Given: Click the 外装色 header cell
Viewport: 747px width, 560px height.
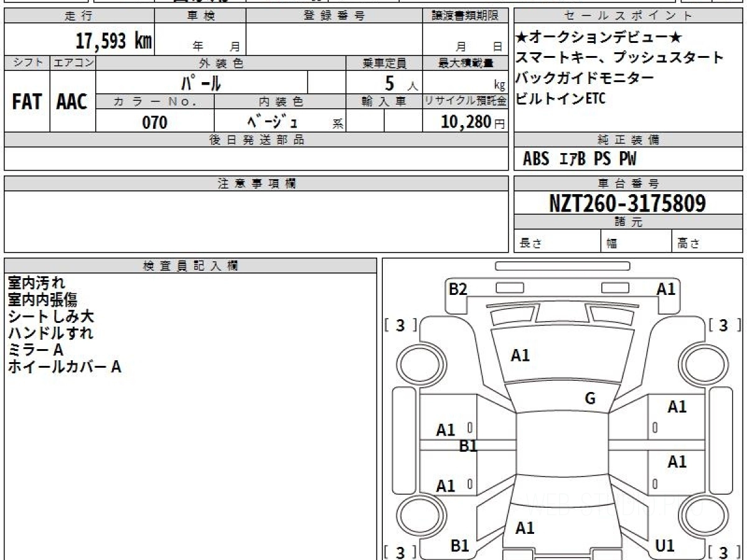Looking at the screenshot, I should (x=221, y=63).
